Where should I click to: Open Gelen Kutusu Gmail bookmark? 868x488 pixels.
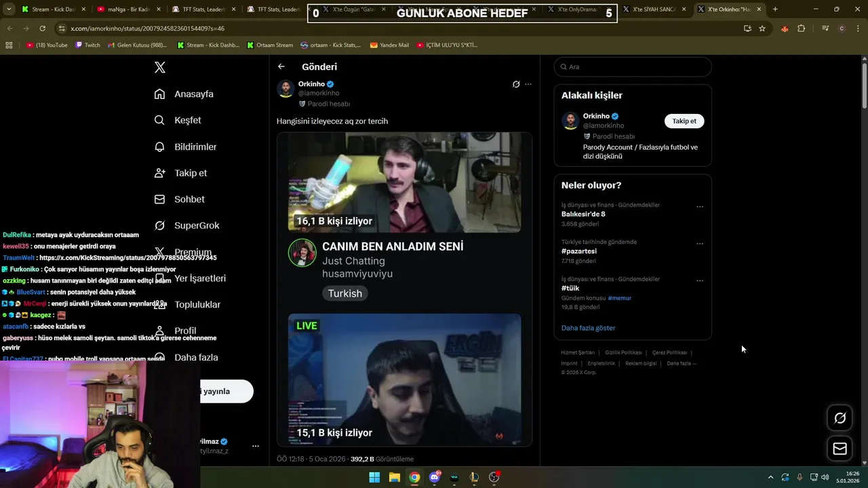(x=136, y=45)
